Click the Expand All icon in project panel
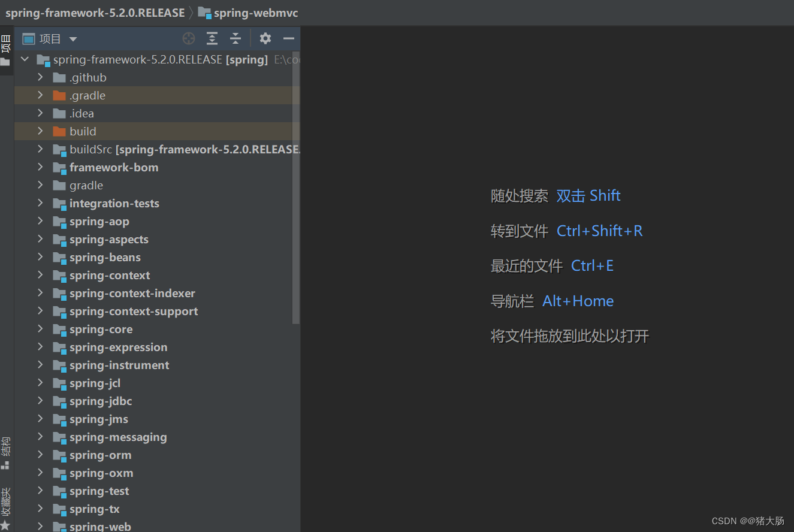The width and height of the screenshot is (794, 532). [212, 39]
